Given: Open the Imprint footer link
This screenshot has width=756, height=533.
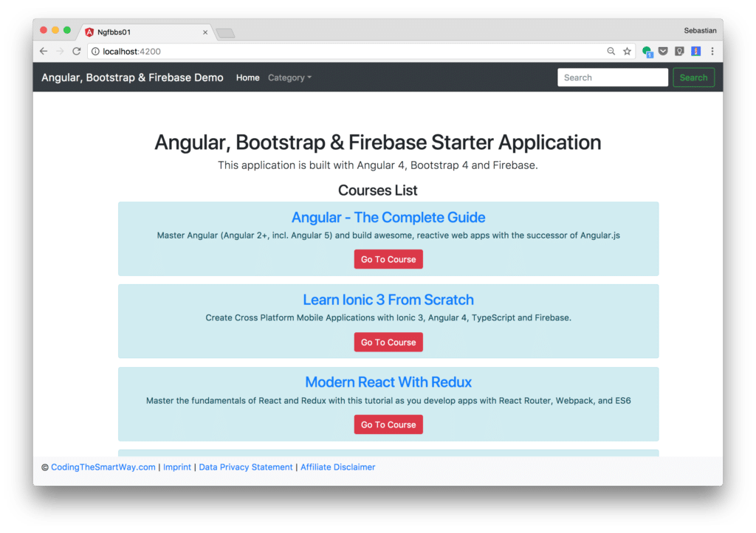Looking at the screenshot, I should click(177, 467).
